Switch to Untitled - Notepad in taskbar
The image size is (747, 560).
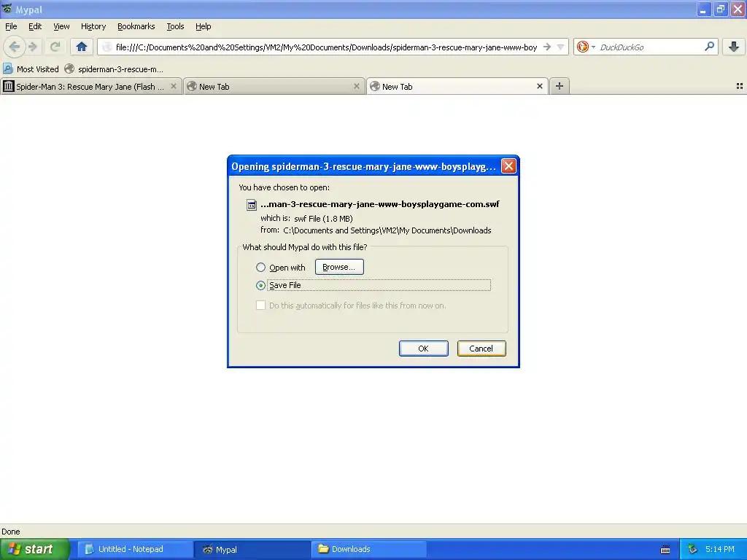click(135, 549)
